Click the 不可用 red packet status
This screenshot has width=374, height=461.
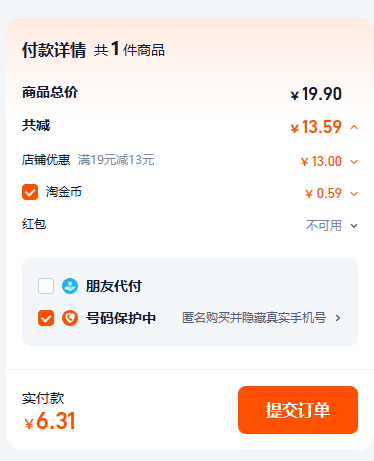tap(324, 226)
